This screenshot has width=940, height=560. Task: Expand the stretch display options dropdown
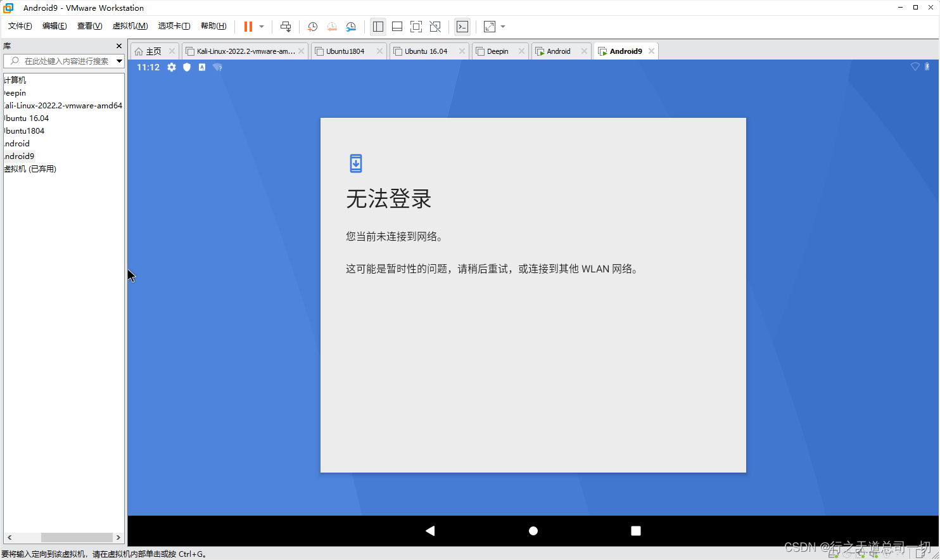(x=503, y=27)
